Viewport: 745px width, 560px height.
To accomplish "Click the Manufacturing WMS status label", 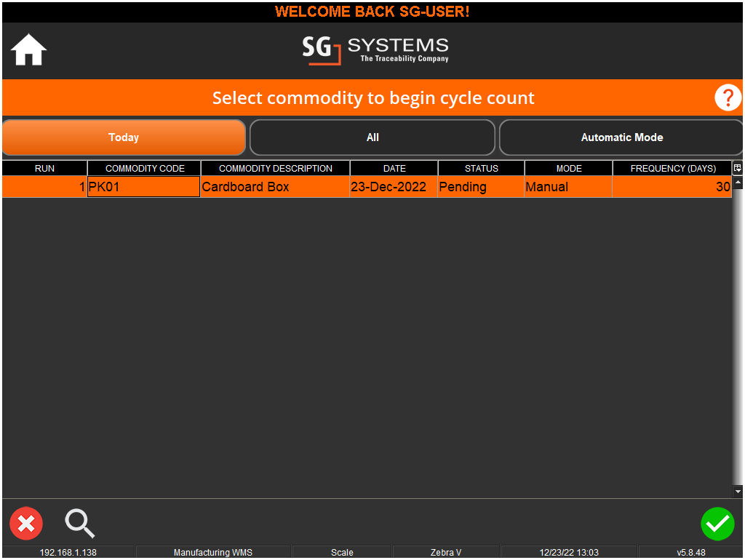I will 213,552.
